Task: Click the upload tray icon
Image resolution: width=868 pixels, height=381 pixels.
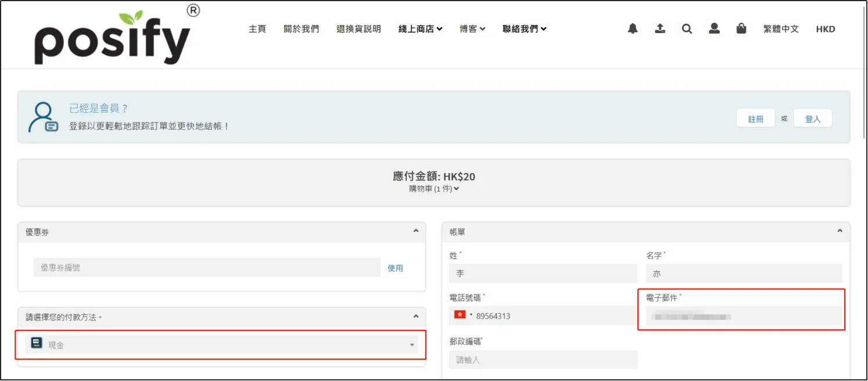Action: coord(660,28)
